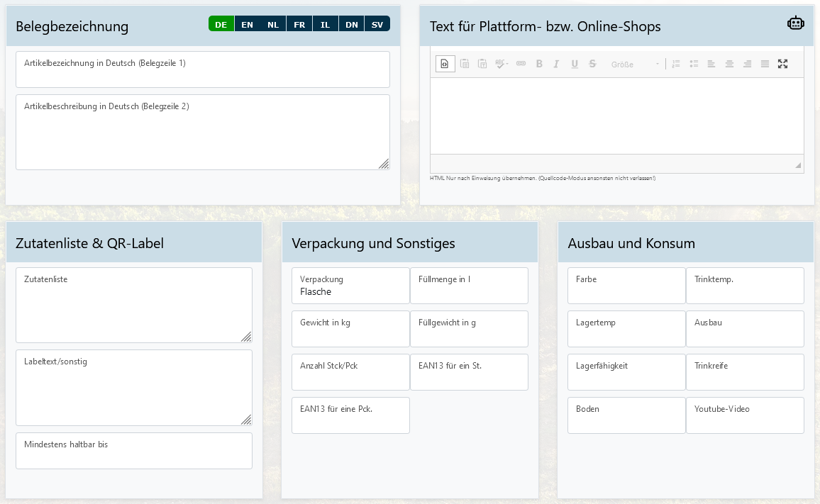Open the spell check dropdown arrow
Image resolution: width=820 pixels, height=504 pixels.
tap(506, 65)
